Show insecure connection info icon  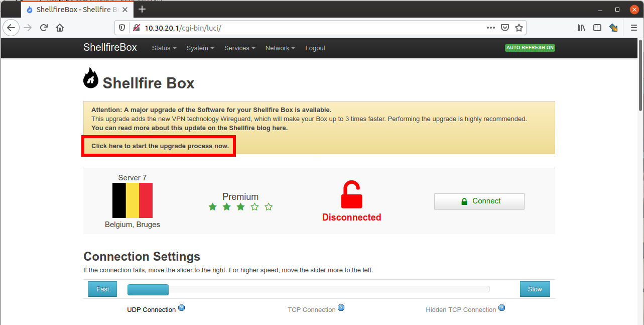(136, 28)
